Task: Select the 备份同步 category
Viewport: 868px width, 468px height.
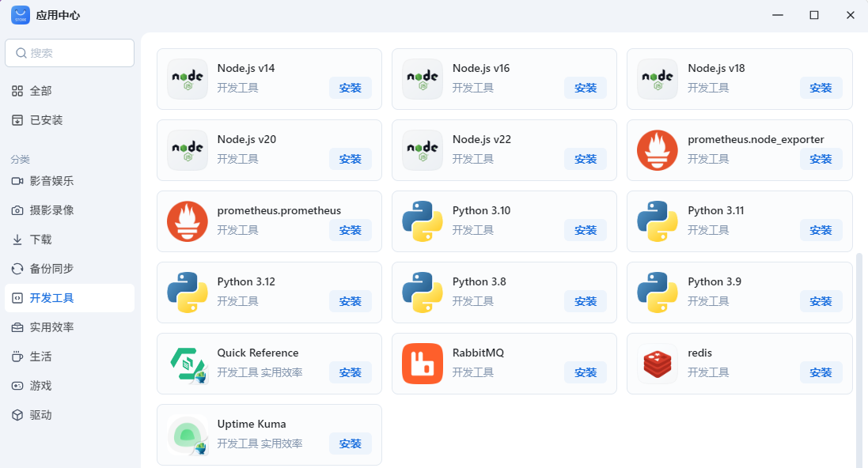Action: [x=51, y=269]
